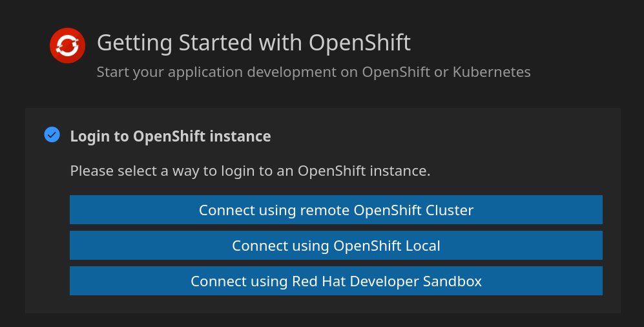Start login via the bottom blue button

pyautogui.click(x=336, y=281)
